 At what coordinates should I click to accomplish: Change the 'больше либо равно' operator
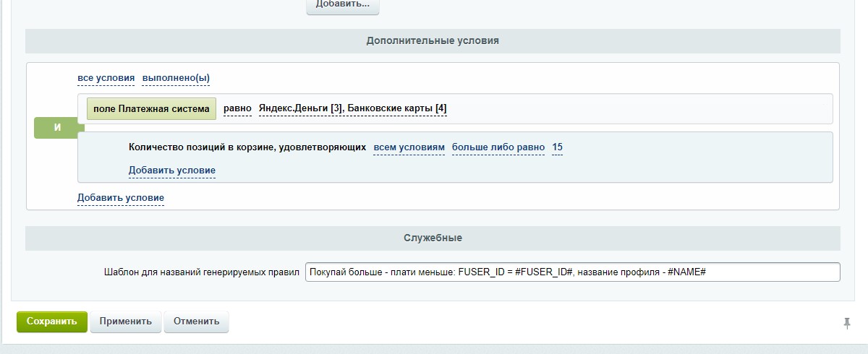coord(498,147)
